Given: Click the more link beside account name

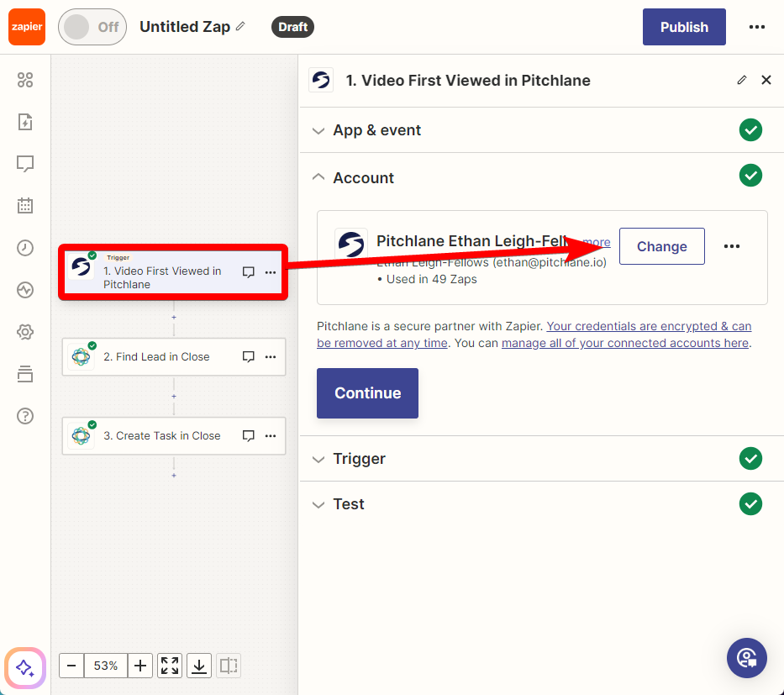Looking at the screenshot, I should pos(597,243).
